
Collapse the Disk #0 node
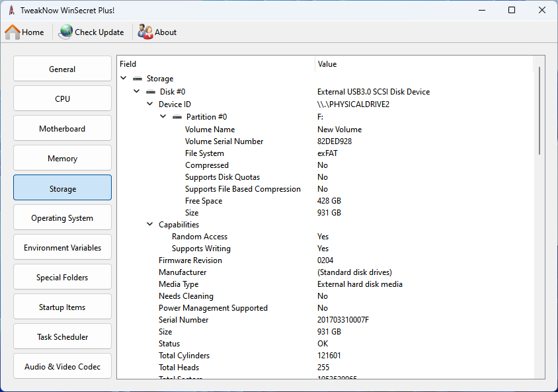coord(137,91)
